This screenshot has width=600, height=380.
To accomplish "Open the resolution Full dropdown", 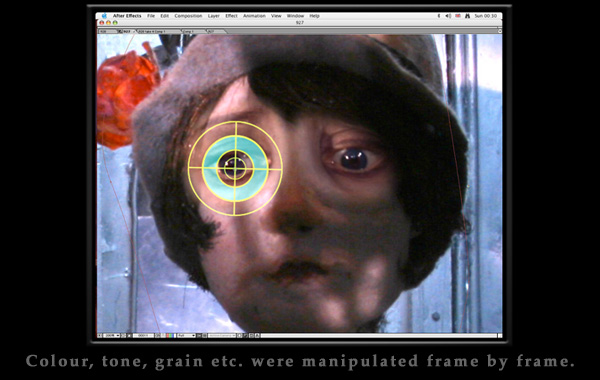I will (x=187, y=335).
